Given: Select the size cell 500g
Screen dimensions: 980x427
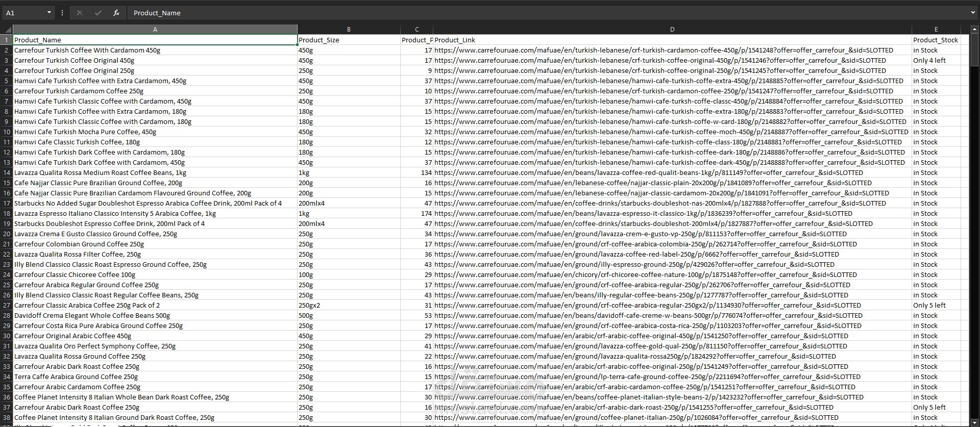Looking at the screenshot, I should (349, 315).
